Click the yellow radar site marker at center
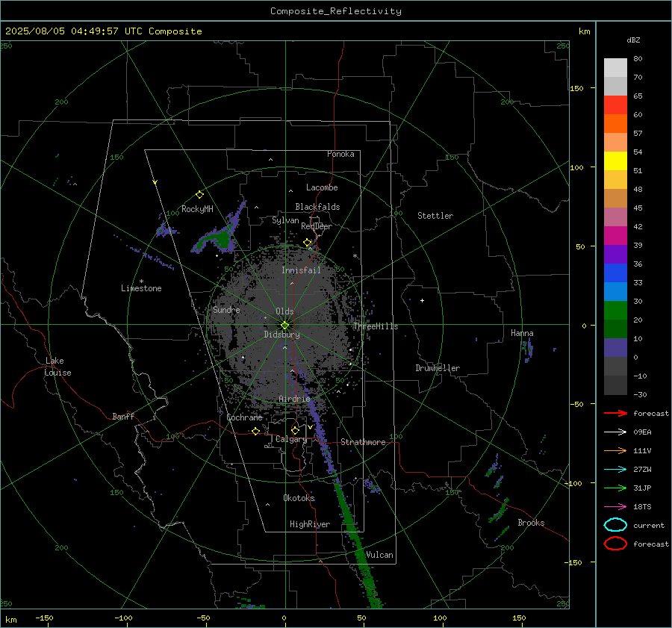 (285, 326)
